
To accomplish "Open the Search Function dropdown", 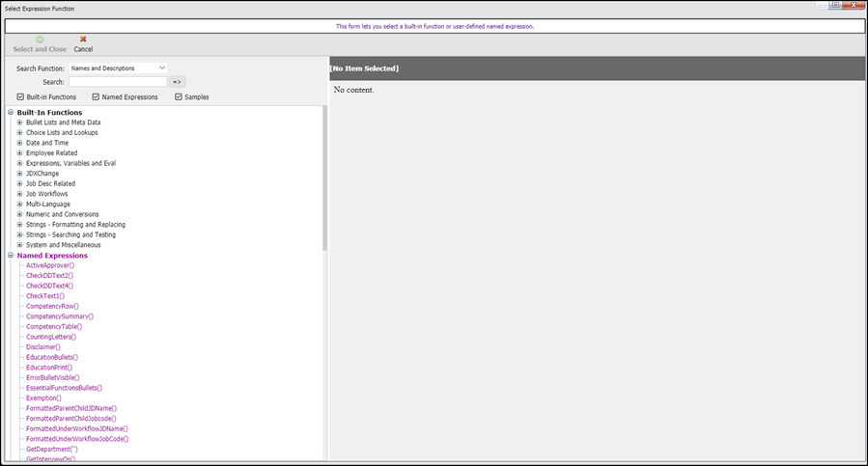I will point(118,69).
